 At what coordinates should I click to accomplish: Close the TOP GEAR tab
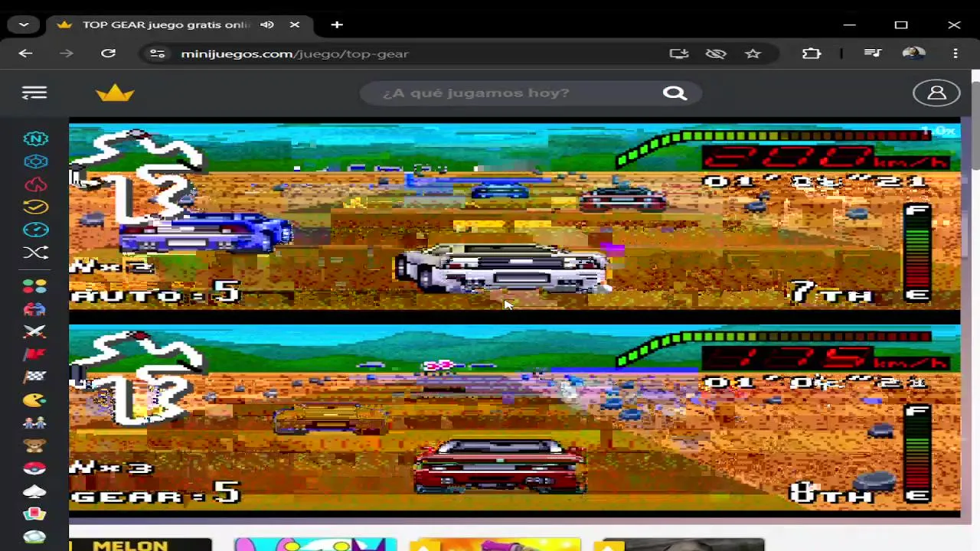tap(295, 24)
